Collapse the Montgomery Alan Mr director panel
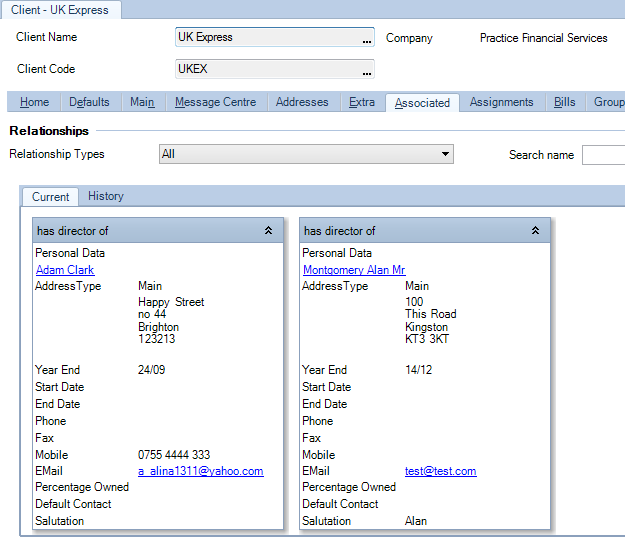The height and width of the screenshot is (539, 625). [535, 230]
